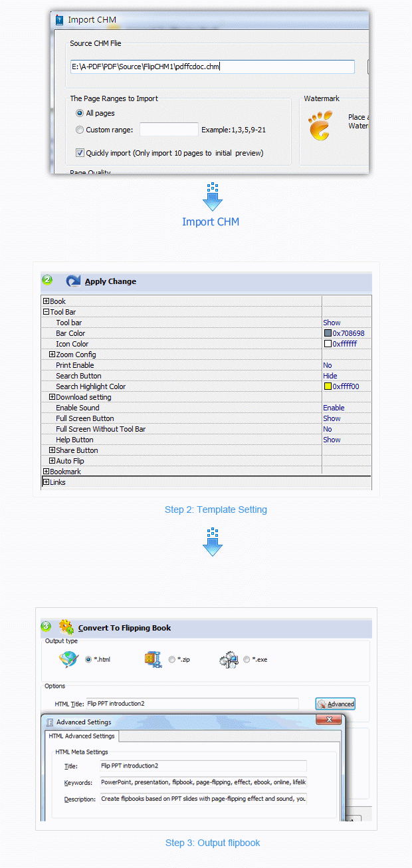Click the Full Screen Button Show value
412x868 pixels.
(332, 418)
